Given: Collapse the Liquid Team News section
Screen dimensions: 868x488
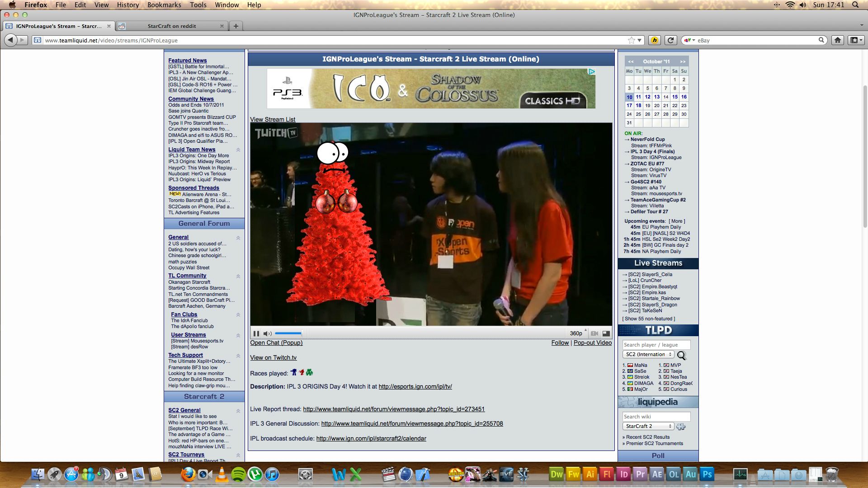Looking at the screenshot, I should pyautogui.click(x=238, y=150).
